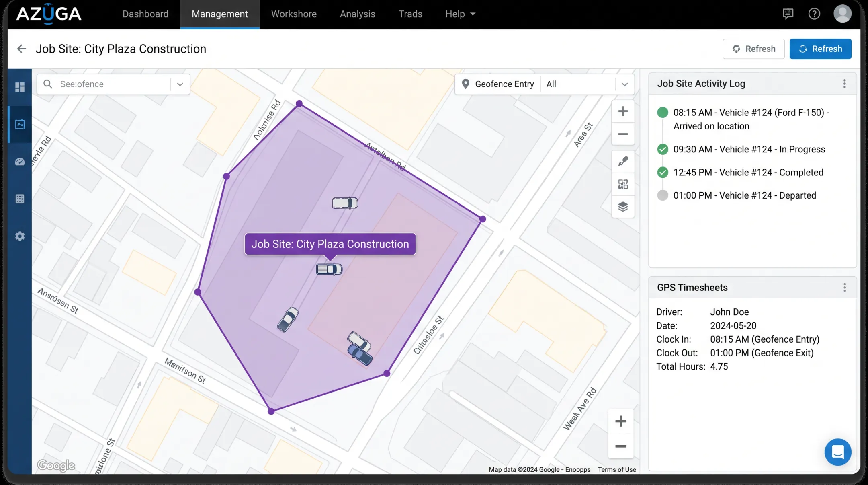Open the Help menu dropdown
This screenshot has height=485, width=868.
point(460,14)
